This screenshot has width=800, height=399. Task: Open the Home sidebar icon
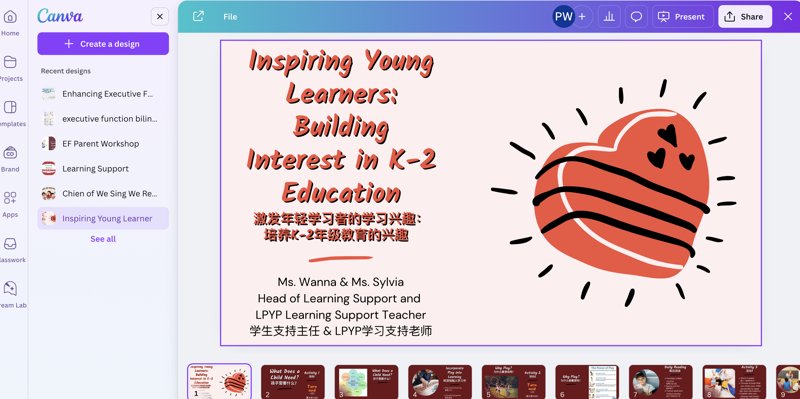10,17
